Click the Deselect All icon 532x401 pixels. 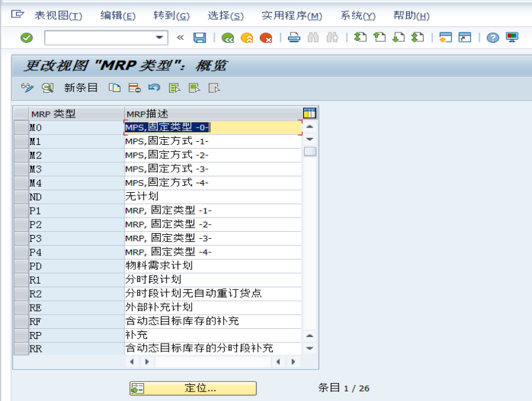pos(214,88)
